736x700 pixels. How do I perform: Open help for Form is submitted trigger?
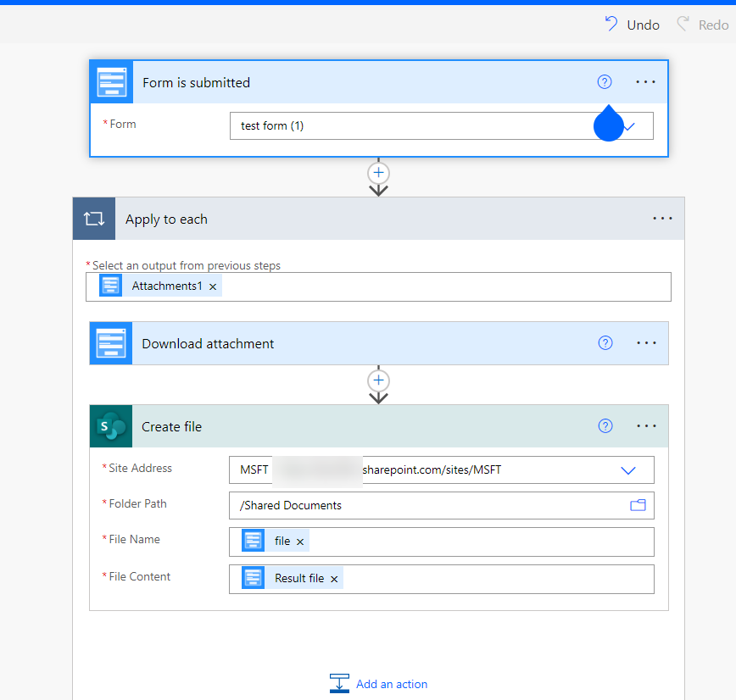point(604,82)
